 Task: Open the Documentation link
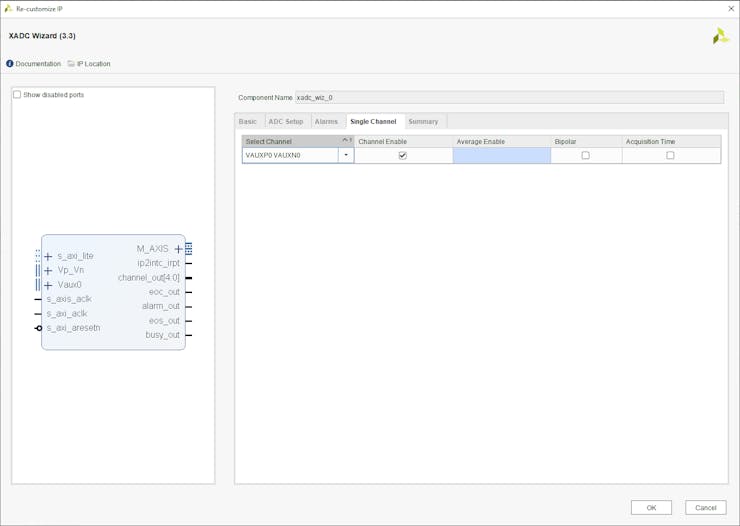38,63
